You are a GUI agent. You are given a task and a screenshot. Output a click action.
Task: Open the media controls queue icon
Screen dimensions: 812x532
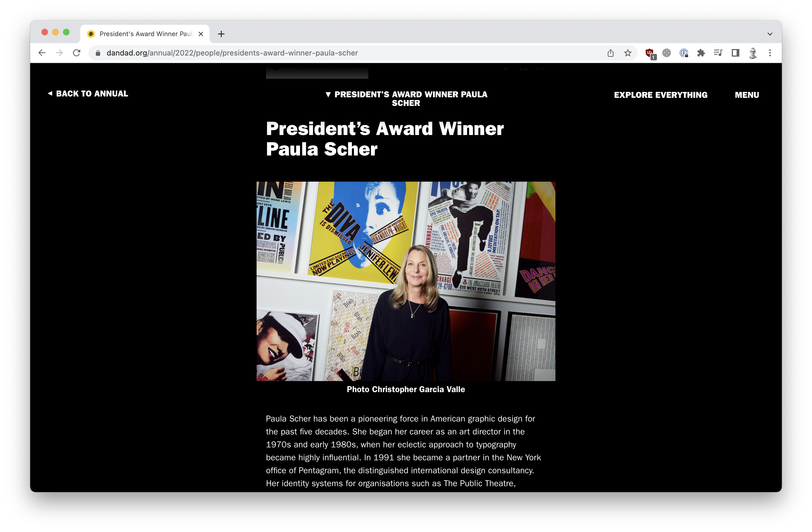[x=718, y=53]
